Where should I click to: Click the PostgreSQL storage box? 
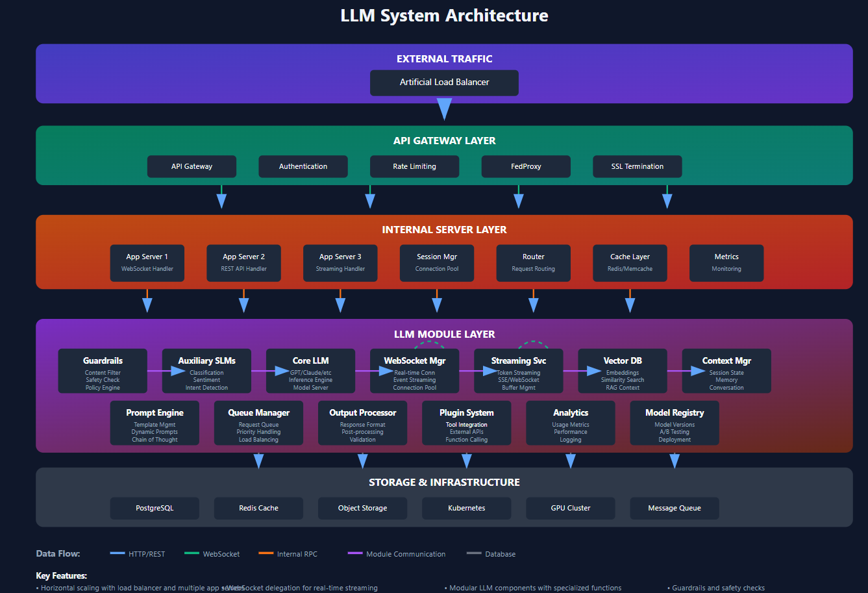[x=155, y=508]
